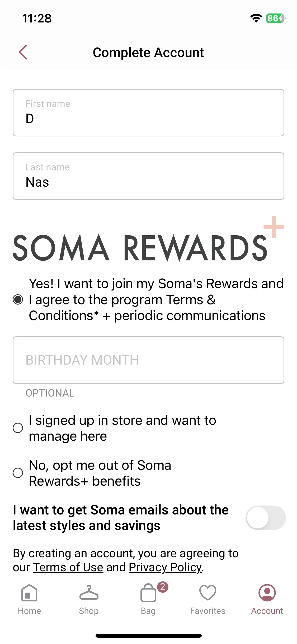Viewport: 297px width, 644px height.
Task: Tap the Last name field
Action: pyautogui.click(x=148, y=176)
